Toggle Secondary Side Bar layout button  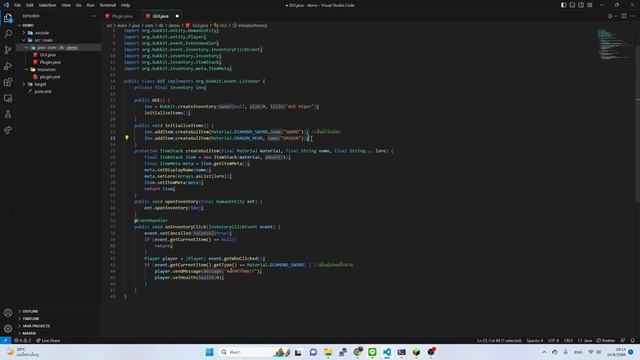pyautogui.click(x=581, y=5)
